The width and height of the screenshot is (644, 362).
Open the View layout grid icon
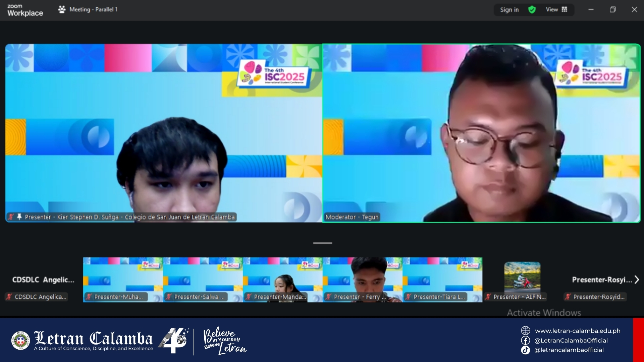pos(565,10)
